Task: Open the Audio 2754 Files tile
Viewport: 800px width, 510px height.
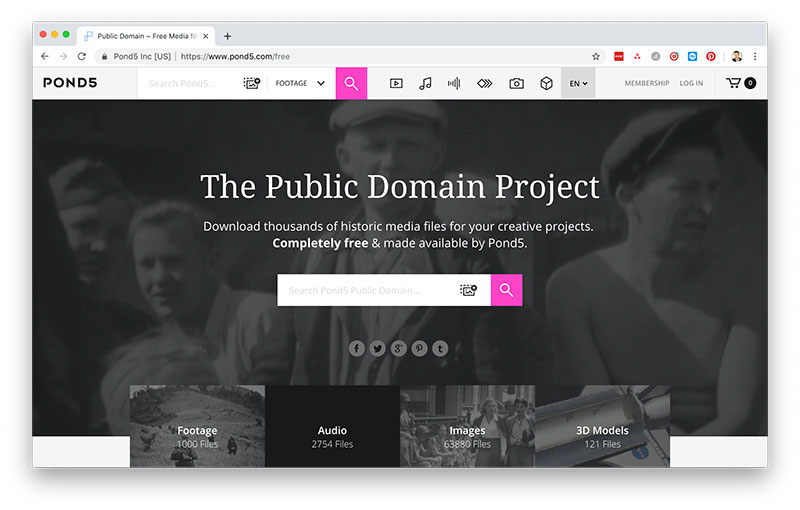Action: 332,426
